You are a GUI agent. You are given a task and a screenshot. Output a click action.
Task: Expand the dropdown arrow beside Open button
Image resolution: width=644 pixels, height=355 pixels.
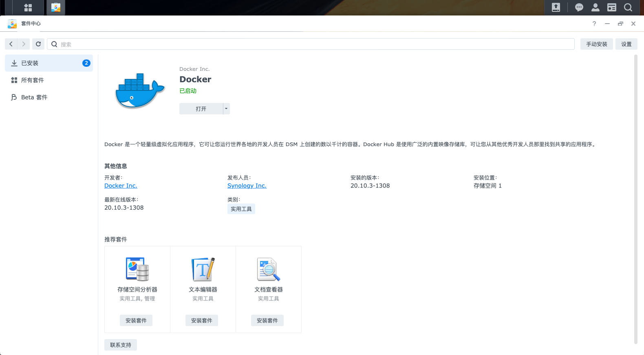click(226, 109)
